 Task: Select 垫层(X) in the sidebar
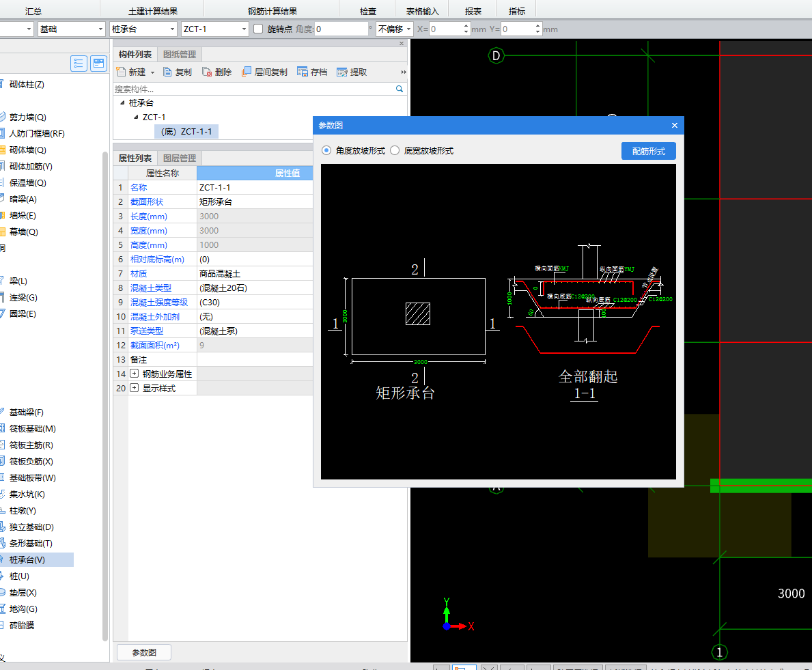[x=23, y=592]
